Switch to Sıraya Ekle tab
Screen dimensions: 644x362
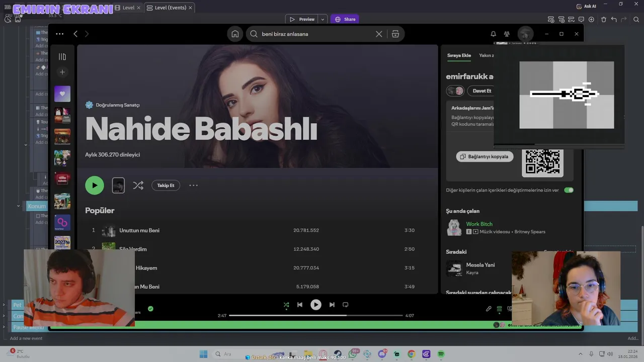click(x=459, y=55)
